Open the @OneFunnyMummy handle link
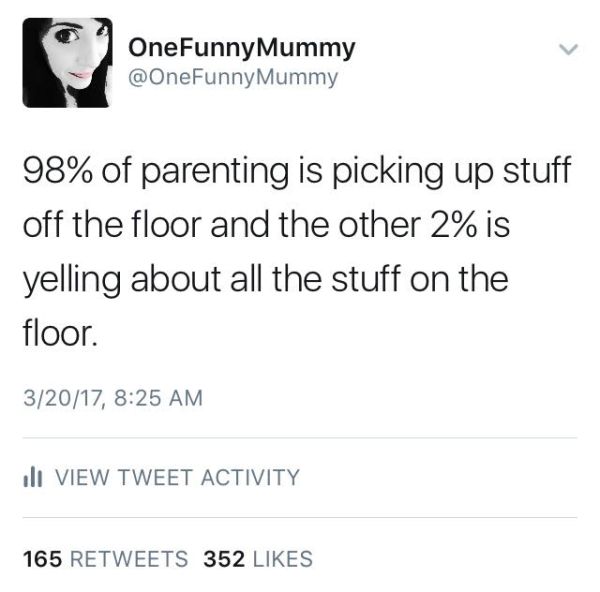Screen dimensions: 600x592 click(x=234, y=73)
